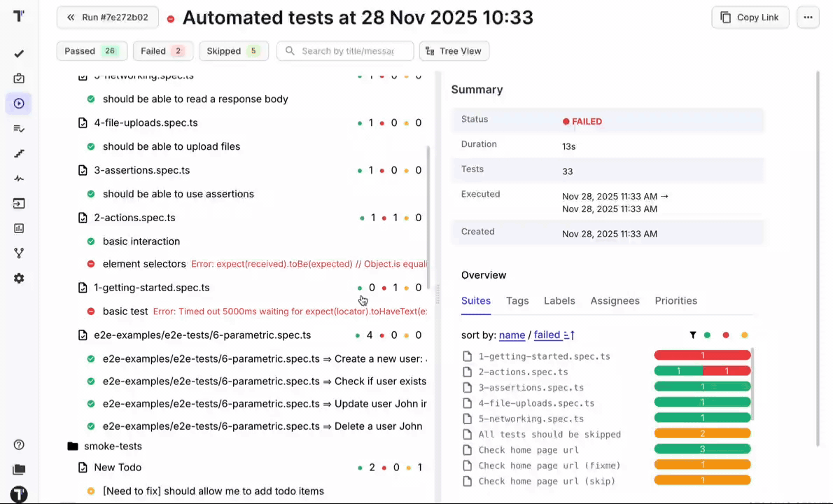Click the filter funnel icon in Overview
The width and height of the screenshot is (833, 504).
pos(693,335)
